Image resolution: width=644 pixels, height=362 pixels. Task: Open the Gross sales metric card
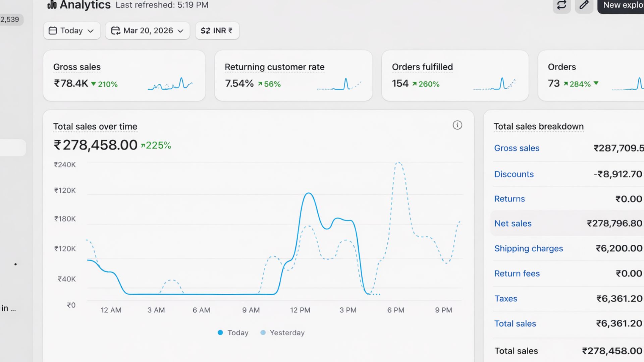tap(77, 67)
